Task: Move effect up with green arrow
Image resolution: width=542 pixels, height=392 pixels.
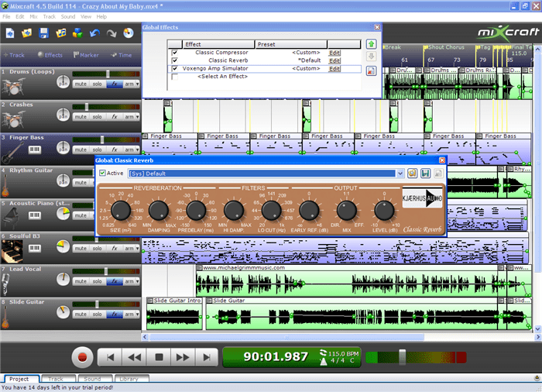Action: click(x=371, y=44)
